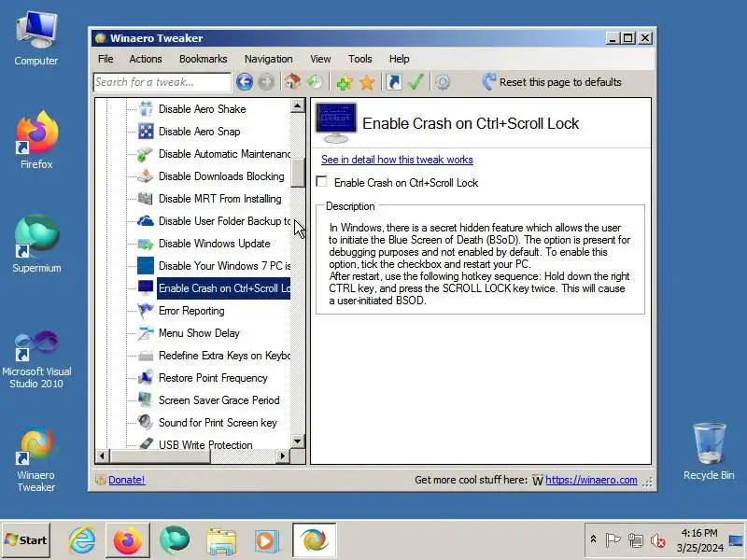747x560 pixels.
Task: Click the Screen Saver Grace Period icon
Action: [146, 400]
